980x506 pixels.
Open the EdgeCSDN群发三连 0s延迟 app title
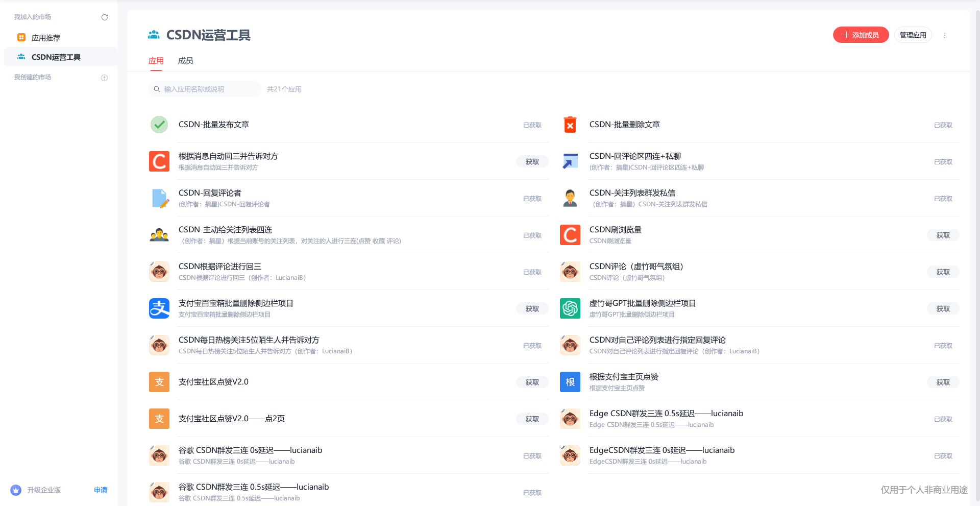[x=662, y=450]
